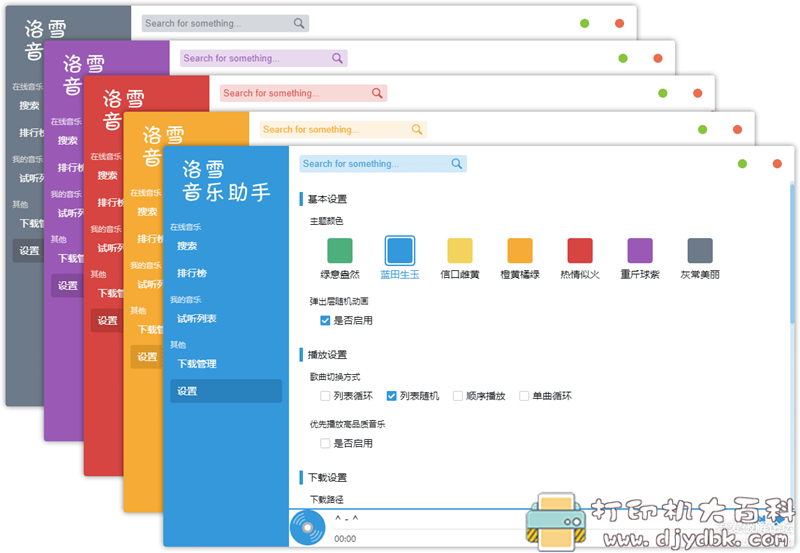Open 设置 in the blue sidebar
The image size is (800, 553).
[226, 391]
